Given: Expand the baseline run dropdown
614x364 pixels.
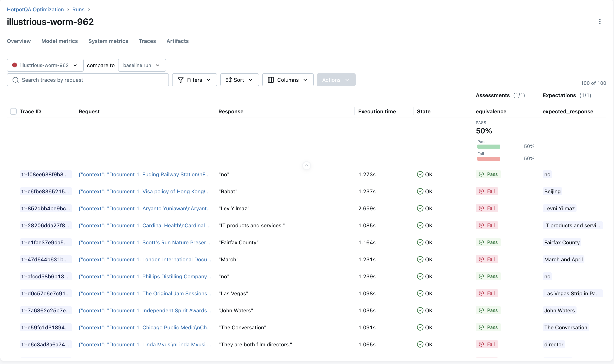Looking at the screenshot, I should pyautogui.click(x=142, y=65).
